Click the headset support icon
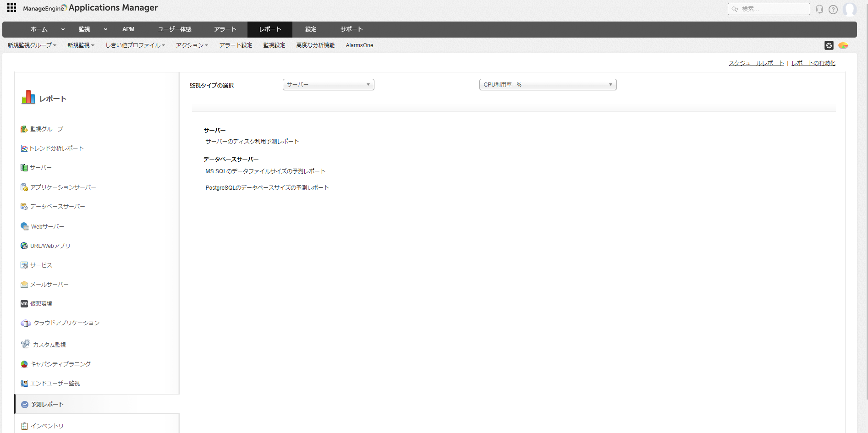Screen dimensions: 868x433 pyautogui.click(x=819, y=9)
